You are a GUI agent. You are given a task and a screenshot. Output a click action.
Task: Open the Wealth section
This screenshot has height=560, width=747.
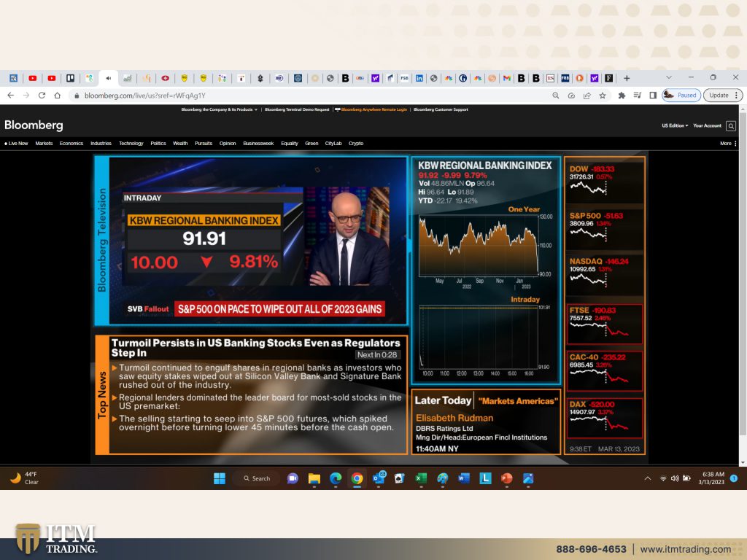click(180, 144)
